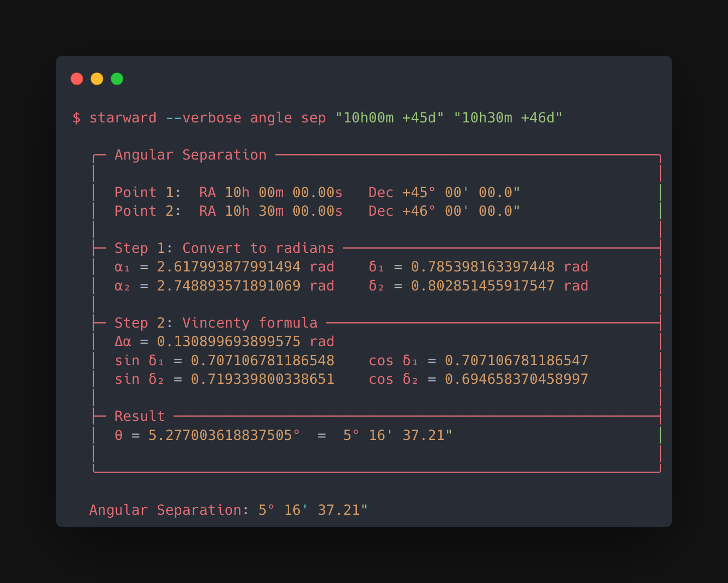The width and height of the screenshot is (728, 583).
Task: Click the Angular Separation panel header
Action: (x=190, y=155)
